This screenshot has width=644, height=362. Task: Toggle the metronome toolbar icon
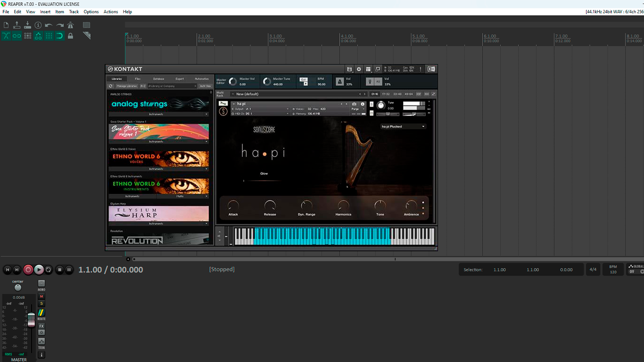[x=71, y=25]
